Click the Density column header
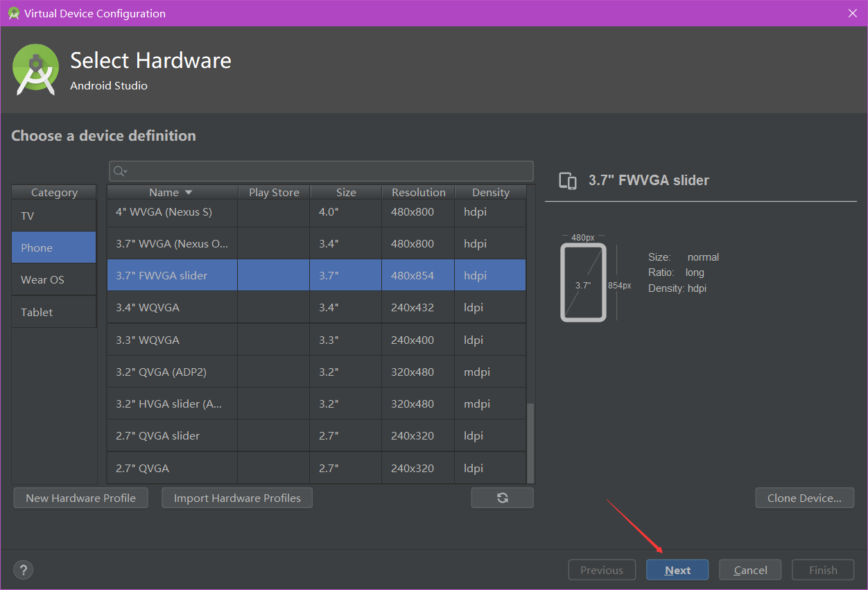Viewport: 868px width, 590px height. [x=491, y=192]
